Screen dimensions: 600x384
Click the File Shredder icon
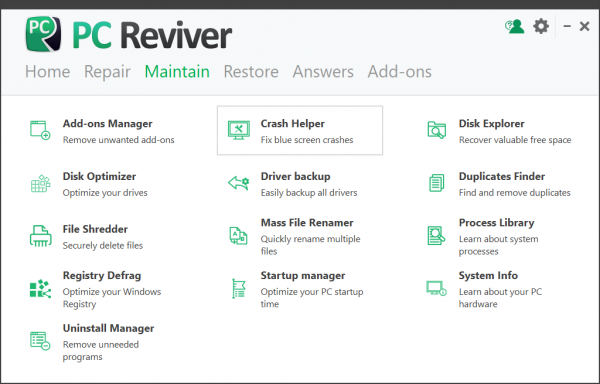point(40,236)
